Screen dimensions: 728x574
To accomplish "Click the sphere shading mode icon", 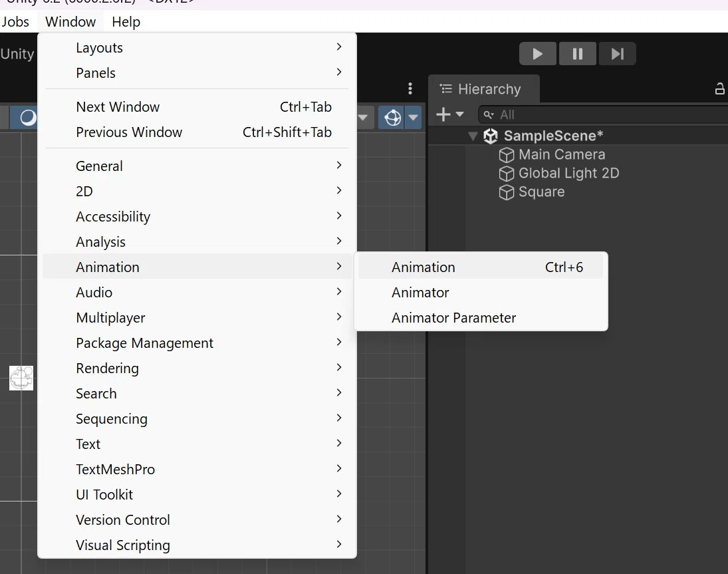I will (28, 118).
